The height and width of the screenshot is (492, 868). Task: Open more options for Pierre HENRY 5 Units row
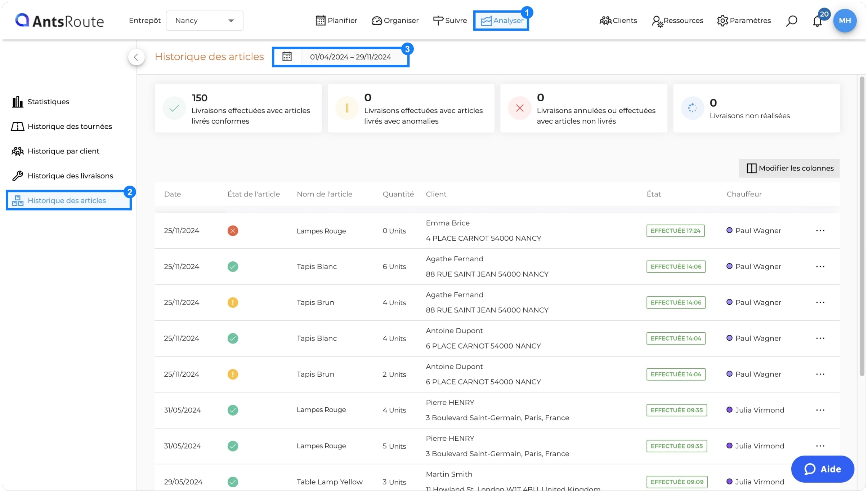pos(820,446)
